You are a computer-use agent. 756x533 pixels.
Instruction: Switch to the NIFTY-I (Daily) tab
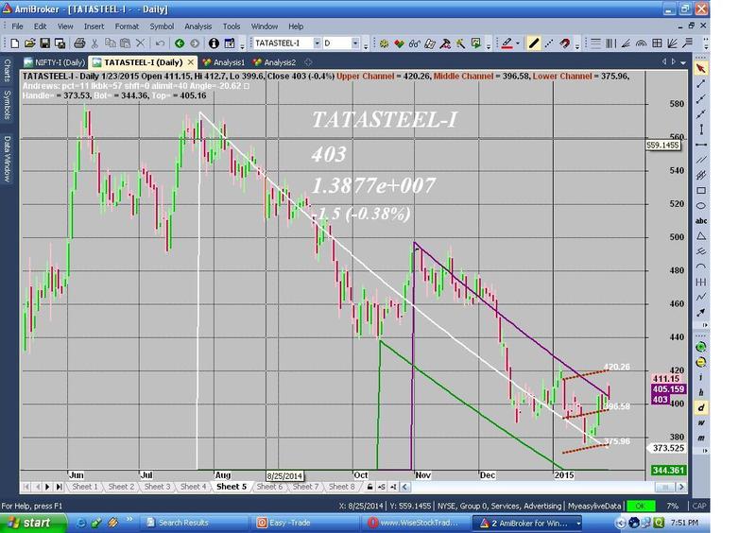(55, 62)
